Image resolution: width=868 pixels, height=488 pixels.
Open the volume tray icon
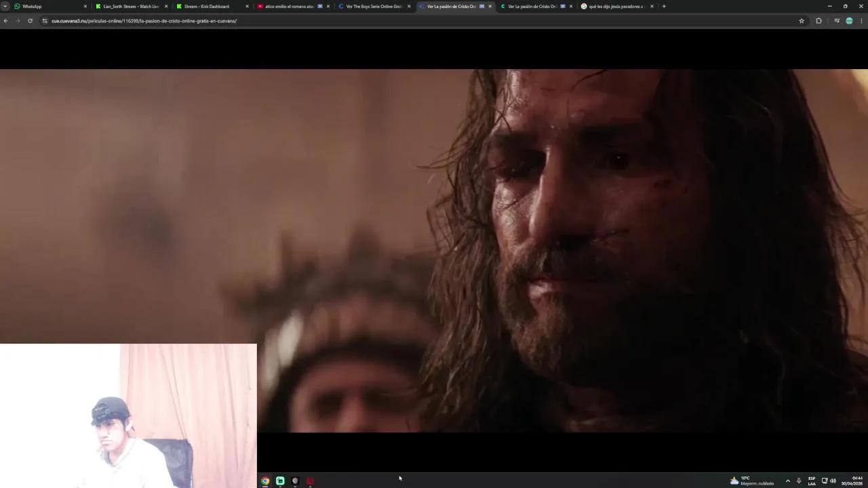click(x=833, y=481)
